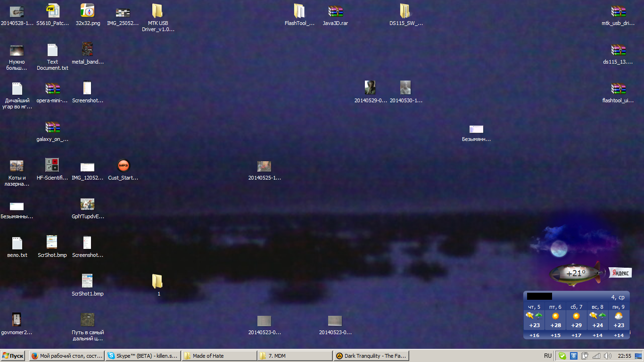Switch to the Skype taskbar window
The width and height of the screenshot is (644, 362).
(x=143, y=356)
